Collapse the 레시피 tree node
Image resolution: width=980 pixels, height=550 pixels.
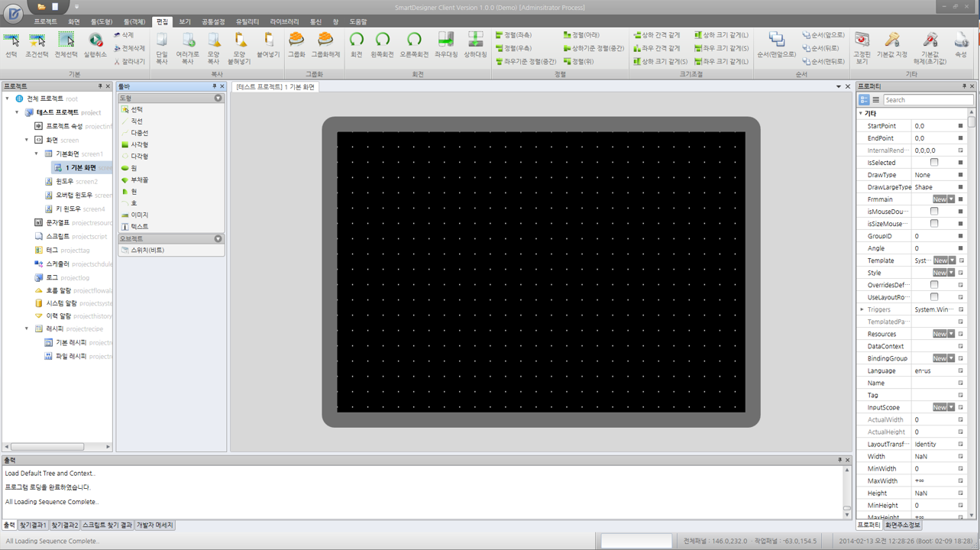click(27, 328)
